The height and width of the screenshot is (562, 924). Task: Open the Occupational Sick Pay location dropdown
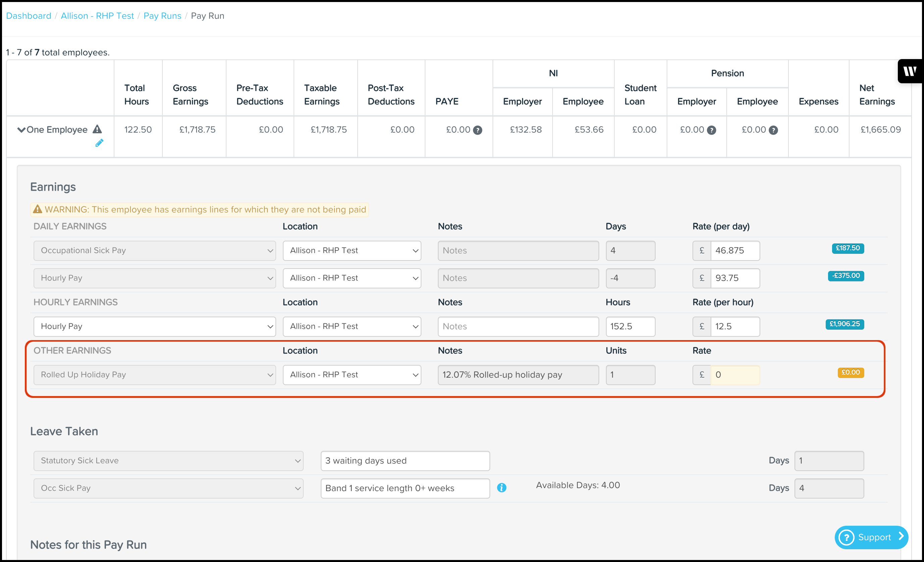[352, 250]
